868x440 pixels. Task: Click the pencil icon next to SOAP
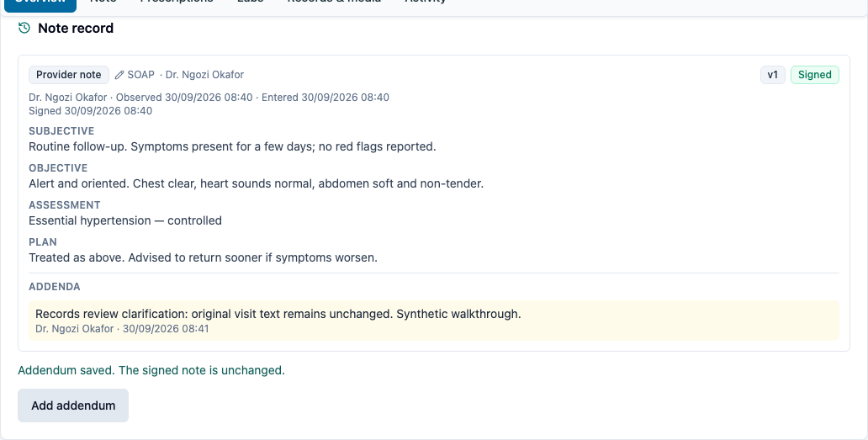[119, 75]
